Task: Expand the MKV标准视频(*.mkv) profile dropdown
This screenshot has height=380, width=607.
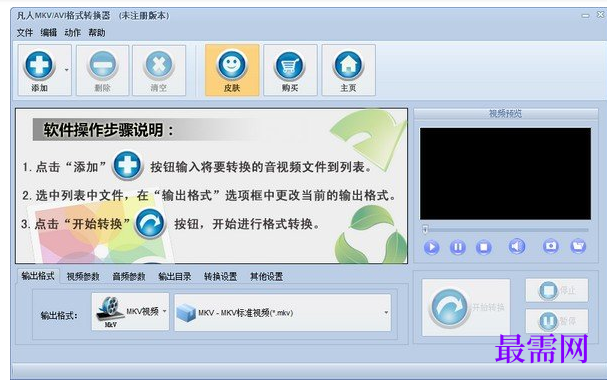Action: pyautogui.click(x=283, y=313)
